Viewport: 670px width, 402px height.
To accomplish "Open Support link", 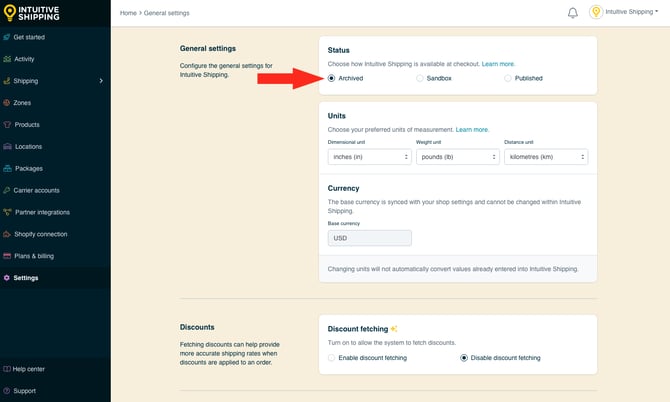I will (x=24, y=391).
